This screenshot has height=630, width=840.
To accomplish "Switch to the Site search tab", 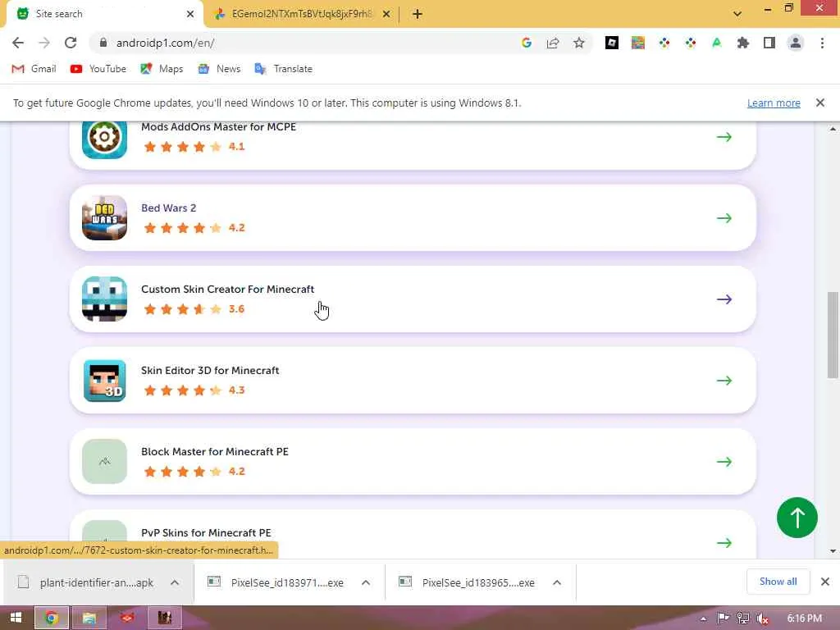I will (x=104, y=14).
